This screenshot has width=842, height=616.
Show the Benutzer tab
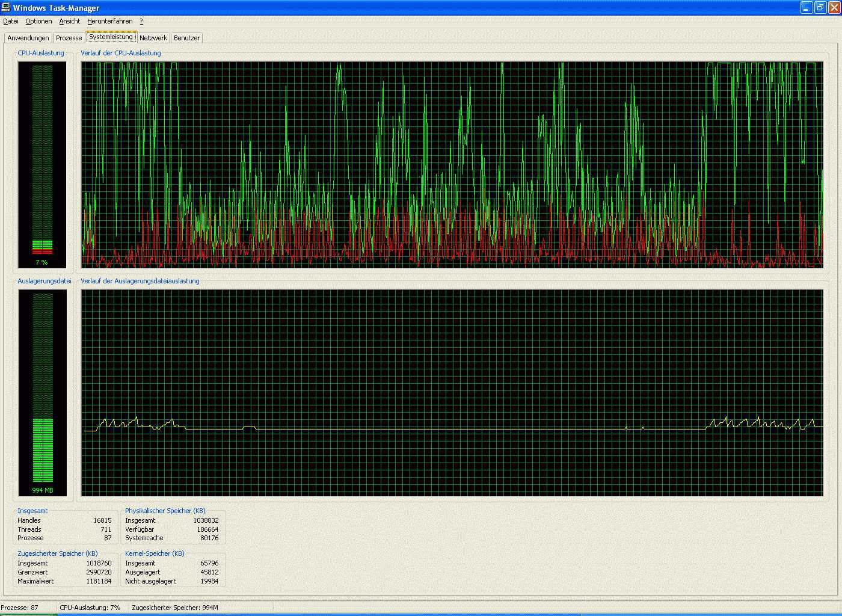(186, 38)
